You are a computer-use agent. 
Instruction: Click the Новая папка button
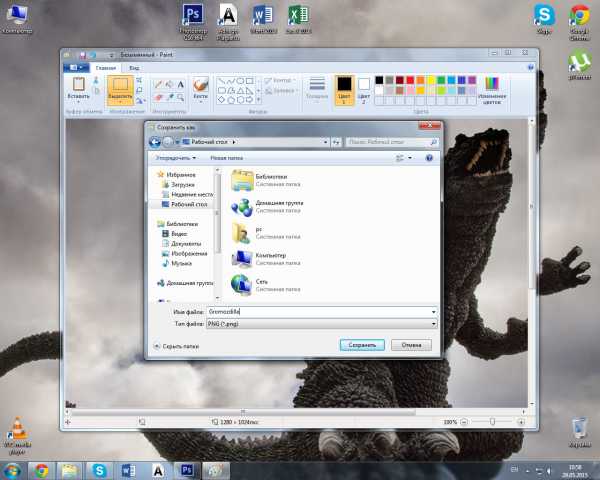227,158
